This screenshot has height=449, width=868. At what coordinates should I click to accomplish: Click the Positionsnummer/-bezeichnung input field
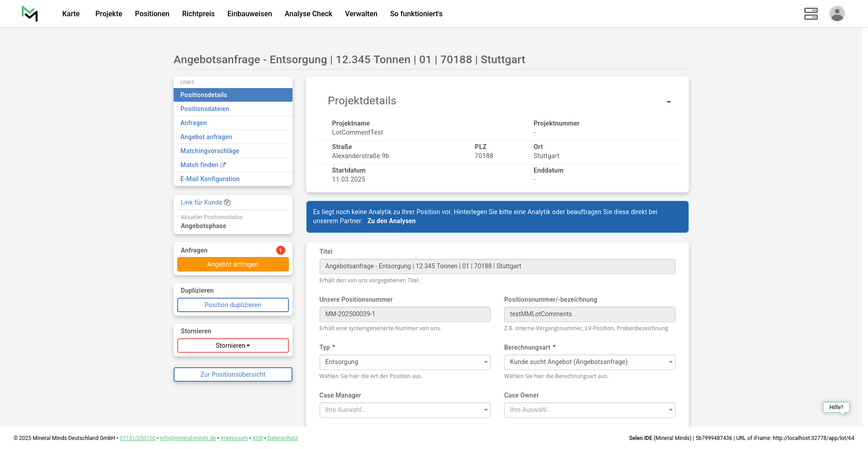tap(589, 314)
